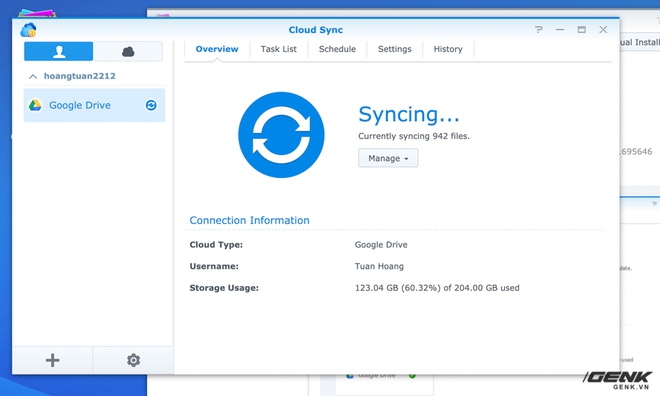Image resolution: width=660 pixels, height=396 pixels.
Task: Open the Manage dropdown menu
Action: pos(388,158)
